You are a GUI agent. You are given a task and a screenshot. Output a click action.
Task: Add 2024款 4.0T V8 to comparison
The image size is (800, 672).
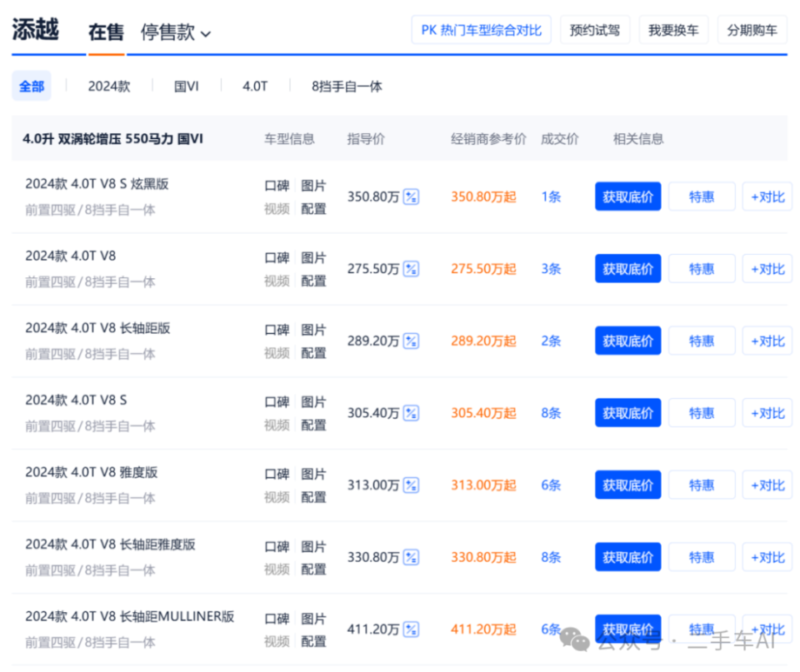767,269
